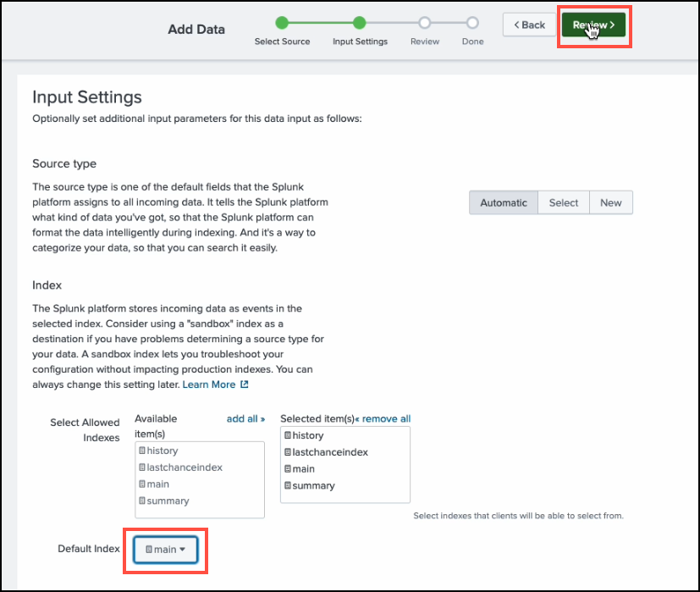Click main icon in Selected items list
This screenshot has width=700, height=592.
(x=288, y=469)
